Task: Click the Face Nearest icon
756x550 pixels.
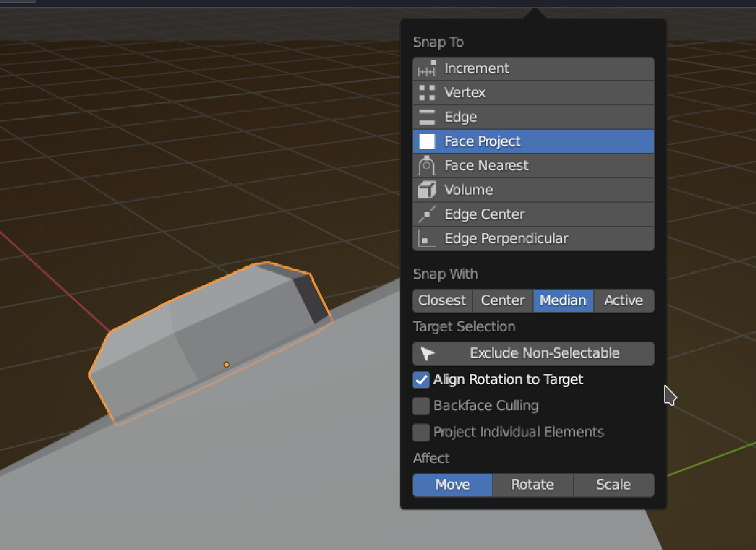Action: [427, 166]
